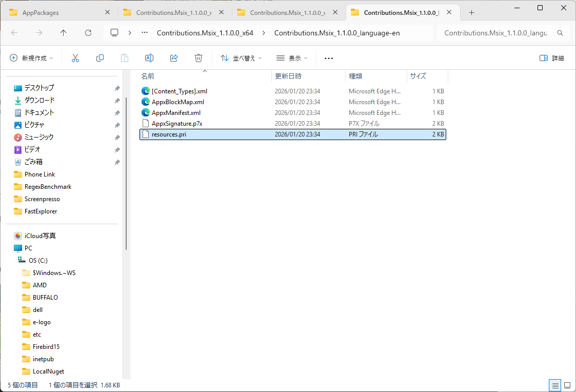Click pin icon next to ごみ箱
This screenshot has width=576, height=392.
click(117, 162)
